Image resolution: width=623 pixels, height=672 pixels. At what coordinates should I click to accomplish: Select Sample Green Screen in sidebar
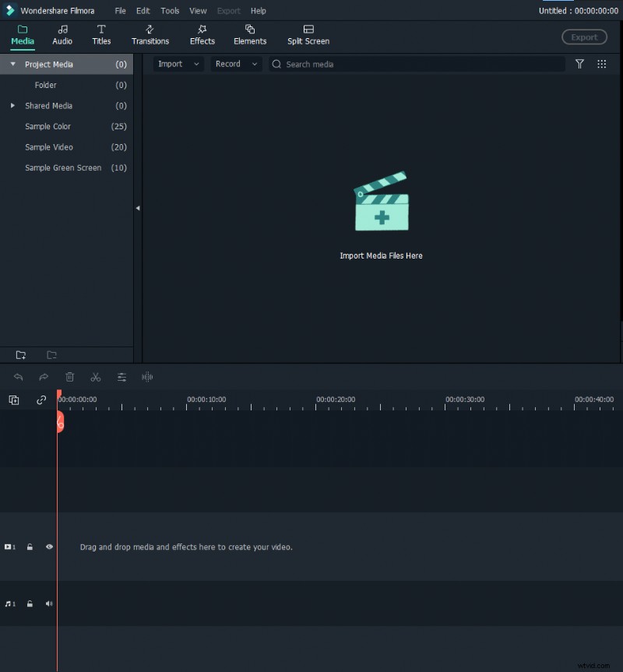pos(62,167)
